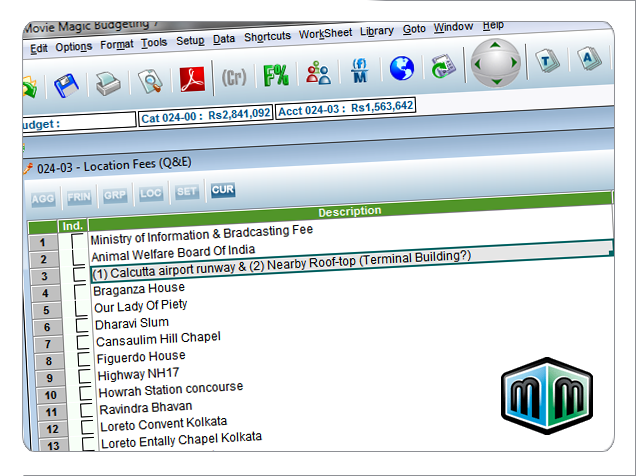
Task: Open the (f)M globals icon
Action: (360, 71)
